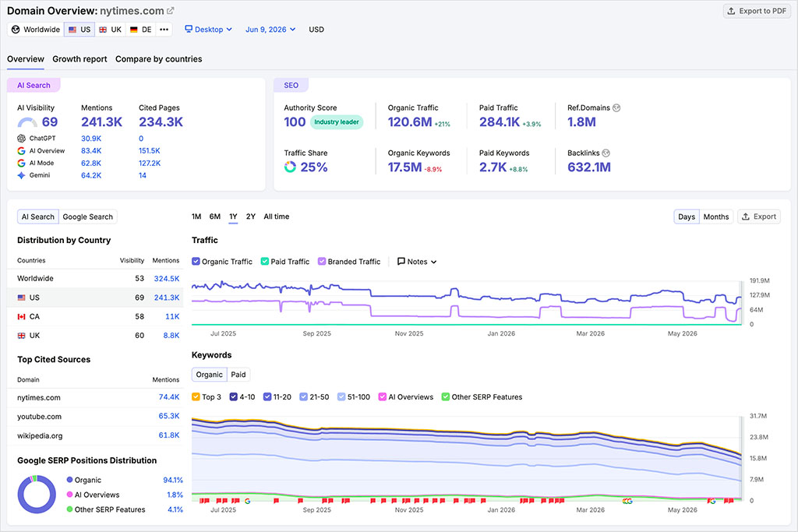Viewport: 798px width, 532px height.
Task: Open Gemini mentions 64.2K
Action: (91, 175)
